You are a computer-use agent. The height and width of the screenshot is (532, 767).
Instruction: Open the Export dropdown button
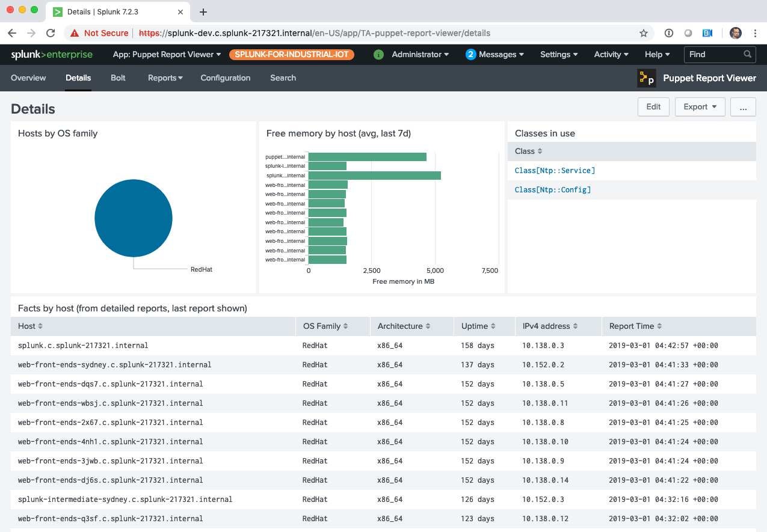(x=700, y=107)
